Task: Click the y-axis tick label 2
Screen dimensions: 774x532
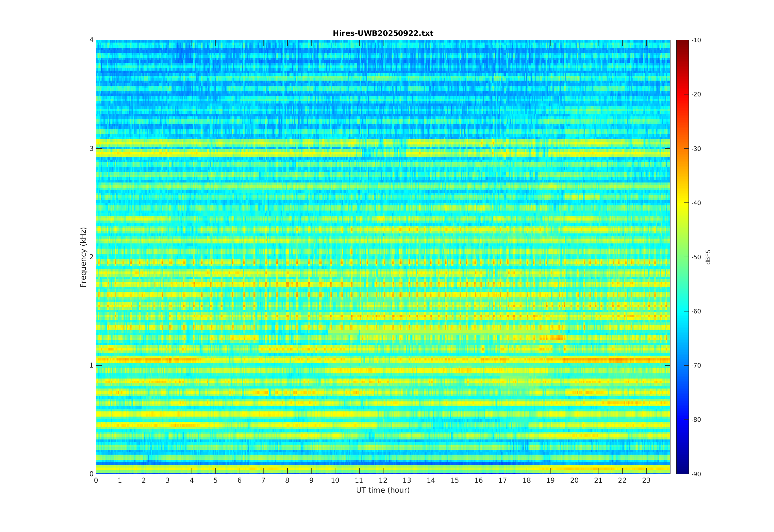Action: [91, 257]
